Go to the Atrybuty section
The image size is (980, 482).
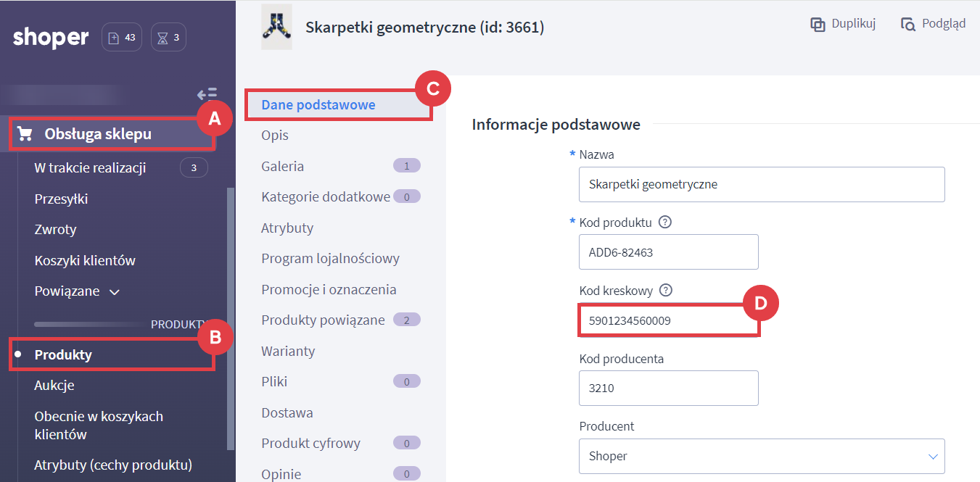[x=287, y=228]
